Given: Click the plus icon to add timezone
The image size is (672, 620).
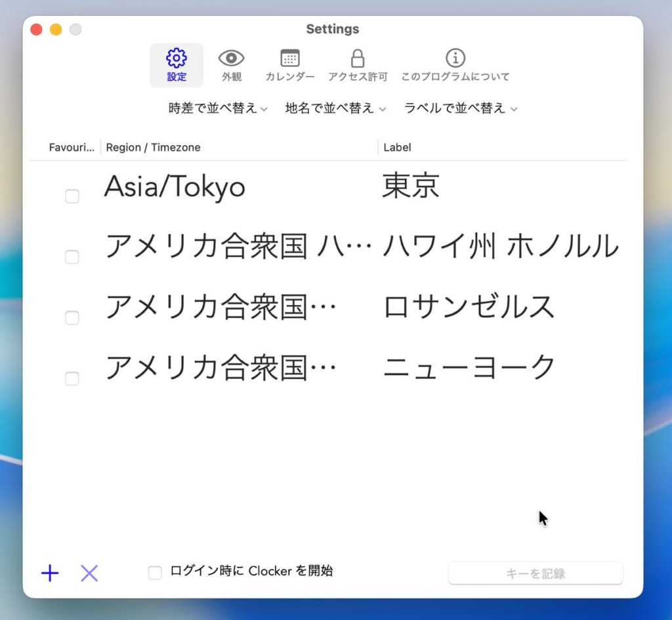Looking at the screenshot, I should 50,573.
